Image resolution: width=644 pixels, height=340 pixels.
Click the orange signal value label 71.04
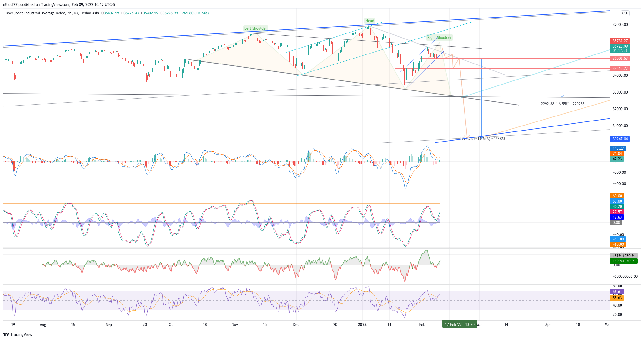[x=617, y=154]
